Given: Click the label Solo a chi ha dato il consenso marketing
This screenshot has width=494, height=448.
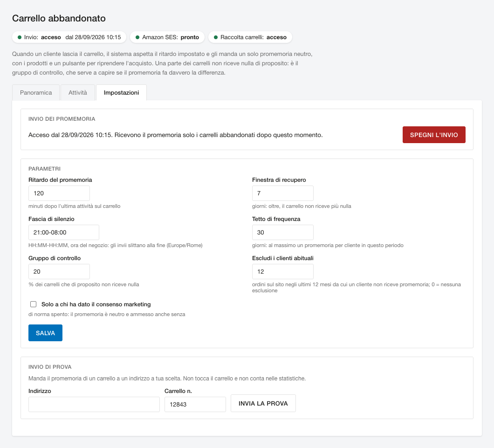Looking at the screenshot, I should (96, 304).
